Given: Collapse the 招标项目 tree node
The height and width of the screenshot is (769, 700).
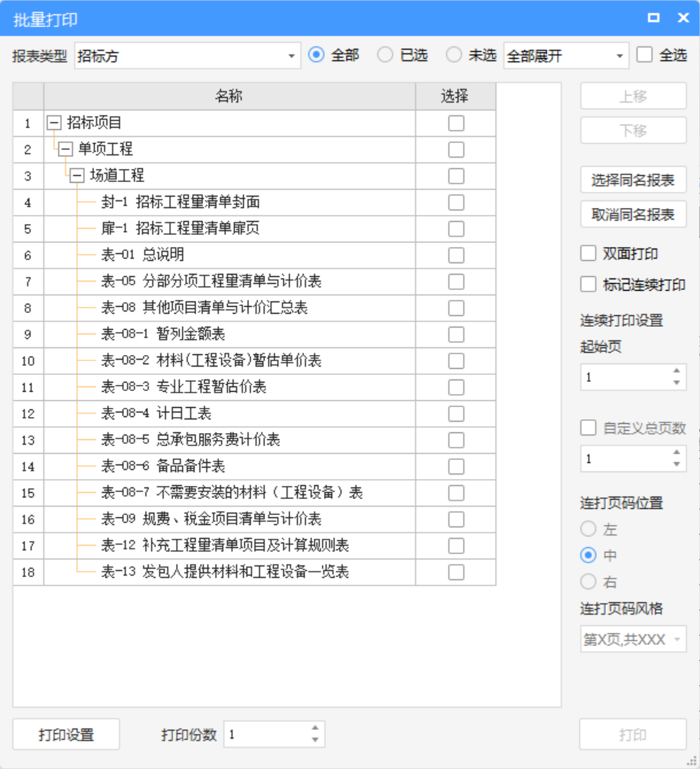Looking at the screenshot, I should 54,123.
